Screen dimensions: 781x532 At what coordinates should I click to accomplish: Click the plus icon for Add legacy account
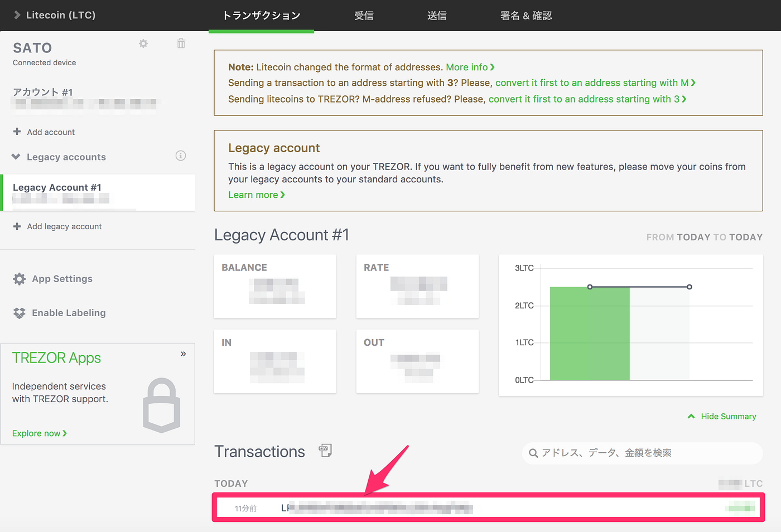[17, 226]
